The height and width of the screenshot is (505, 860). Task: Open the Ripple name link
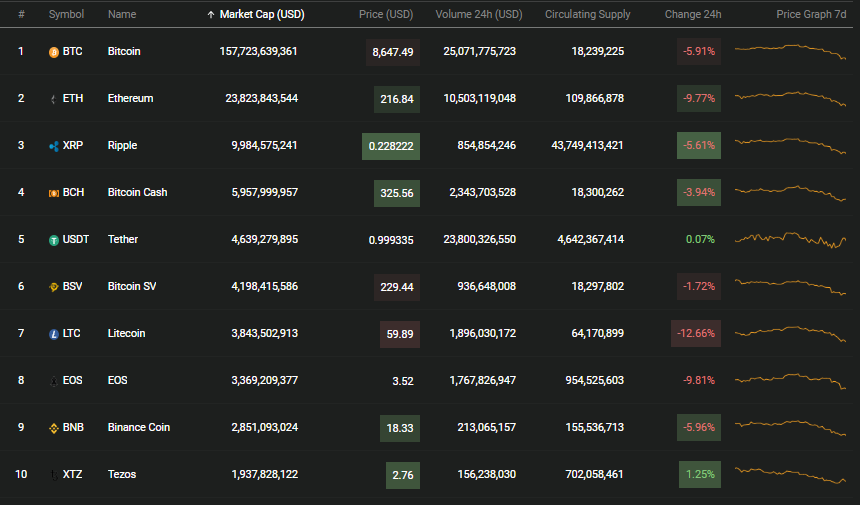pos(122,145)
